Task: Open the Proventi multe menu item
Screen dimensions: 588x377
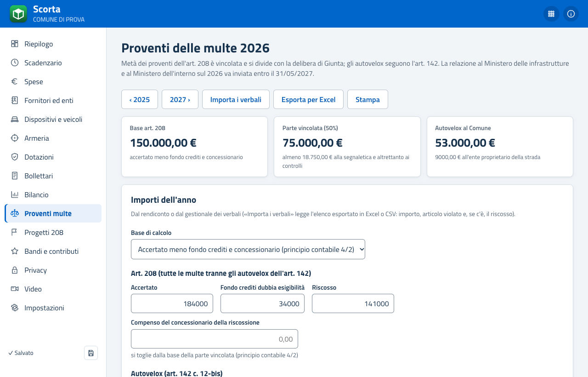Action: pyautogui.click(x=53, y=213)
